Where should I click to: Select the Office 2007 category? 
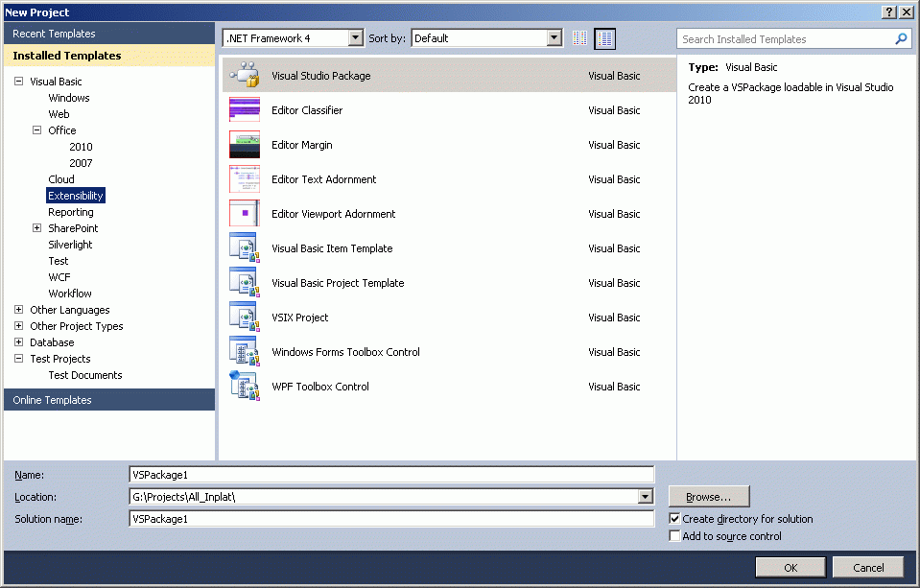[x=81, y=162]
